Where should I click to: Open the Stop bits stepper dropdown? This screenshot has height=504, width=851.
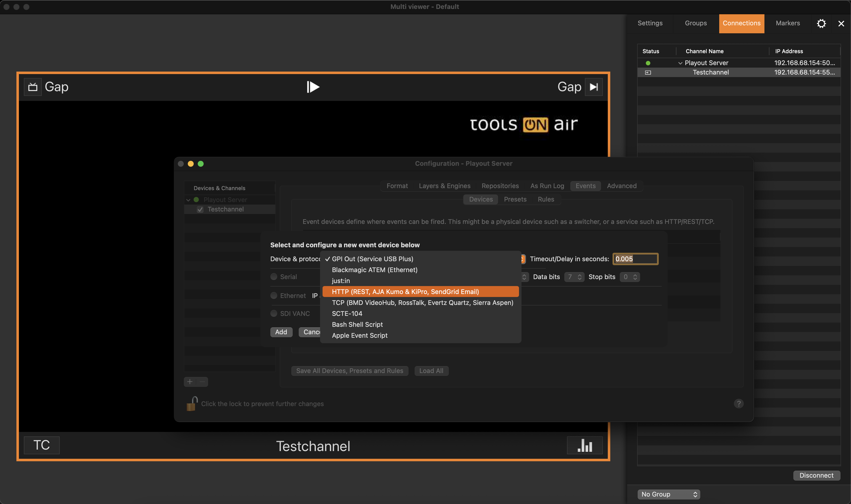630,277
